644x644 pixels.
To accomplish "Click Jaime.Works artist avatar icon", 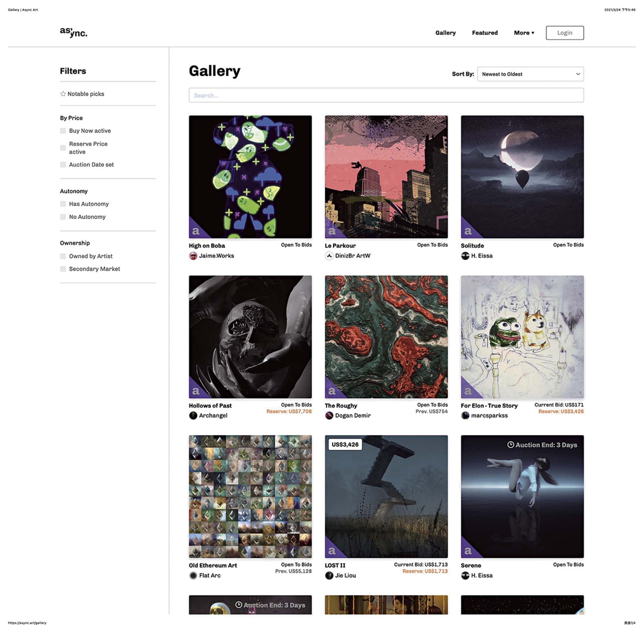I will click(x=193, y=256).
